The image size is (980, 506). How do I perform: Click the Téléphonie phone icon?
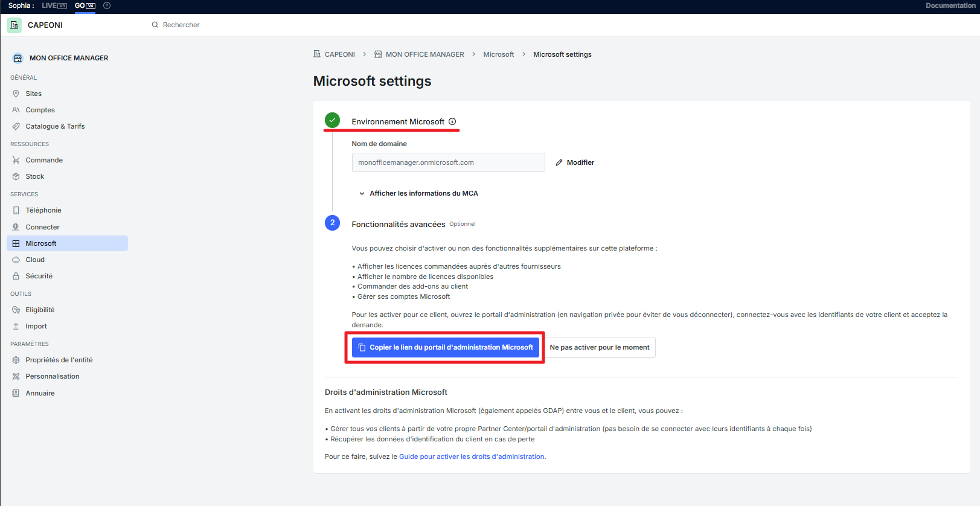(16, 210)
